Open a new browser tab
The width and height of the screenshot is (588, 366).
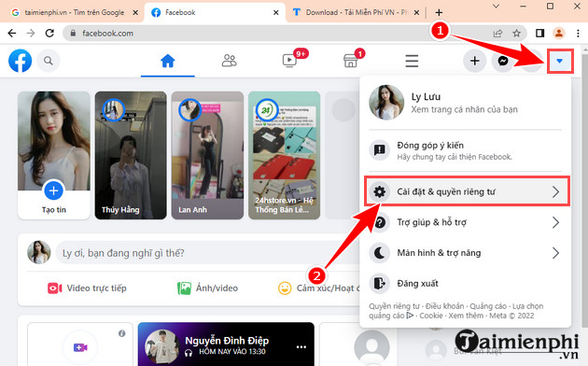(x=439, y=12)
